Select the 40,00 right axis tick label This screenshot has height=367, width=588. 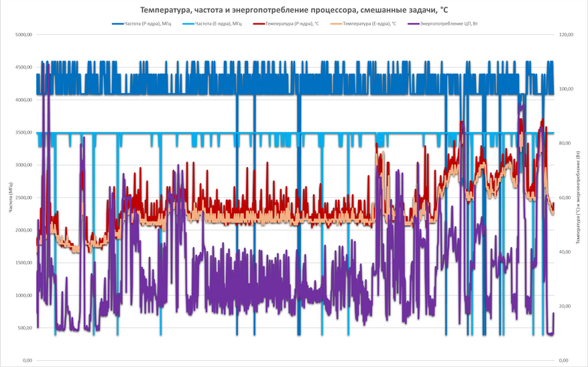pyautogui.click(x=565, y=252)
